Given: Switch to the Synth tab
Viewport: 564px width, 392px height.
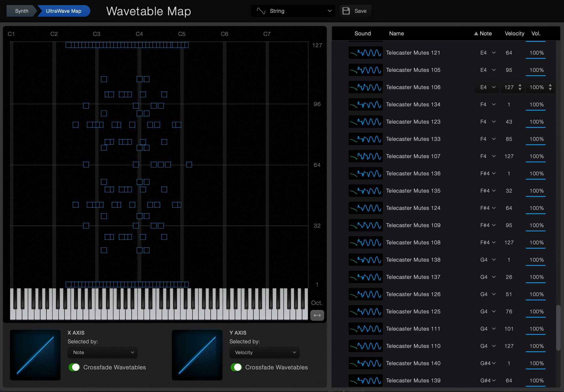Looking at the screenshot, I should pyautogui.click(x=21, y=11).
